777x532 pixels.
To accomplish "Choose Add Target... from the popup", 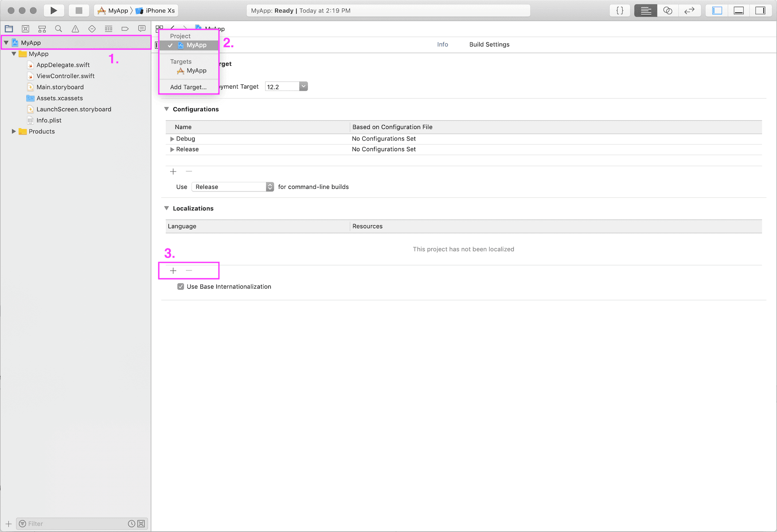I will (x=188, y=87).
